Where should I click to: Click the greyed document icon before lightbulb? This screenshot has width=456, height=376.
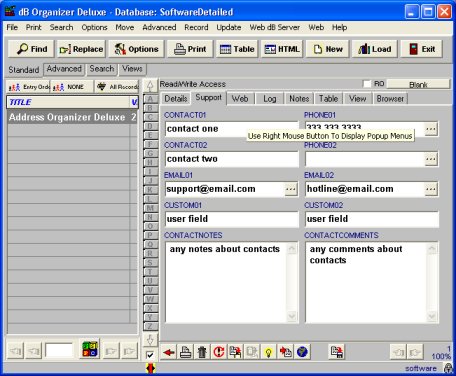point(252,352)
